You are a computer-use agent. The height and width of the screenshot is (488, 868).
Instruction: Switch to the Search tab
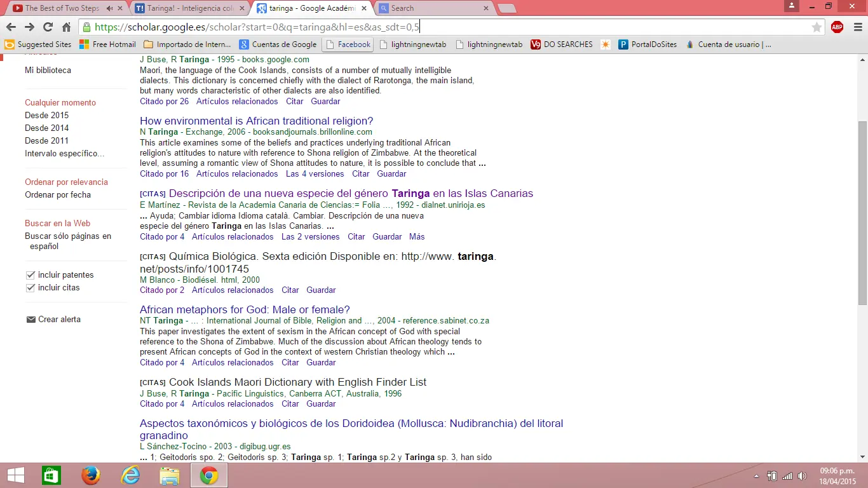pos(433,8)
